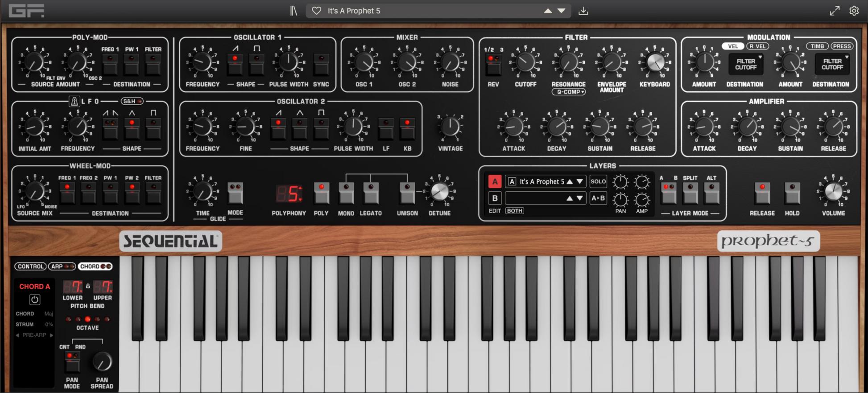The height and width of the screenshot is (393, 868).
Task: Click the VINTAGE knob
Action: tap(450, 127)
